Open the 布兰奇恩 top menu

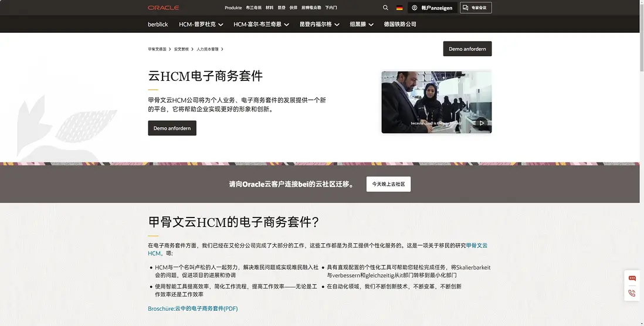(254, 8)
